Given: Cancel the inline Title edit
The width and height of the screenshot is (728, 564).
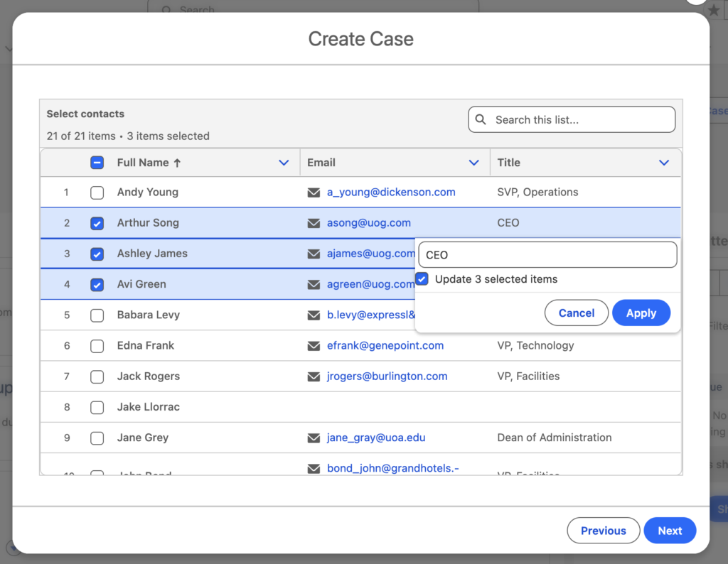Looking at the screenshot, I should (576, 313).
